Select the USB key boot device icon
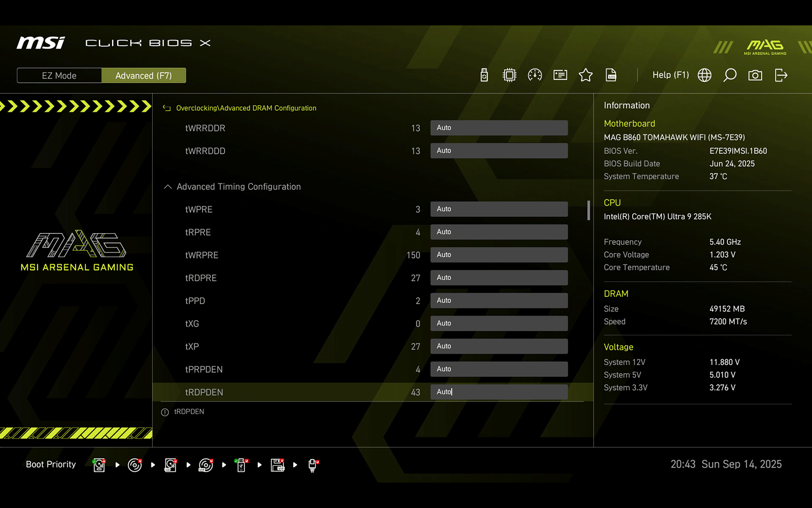 241,465
